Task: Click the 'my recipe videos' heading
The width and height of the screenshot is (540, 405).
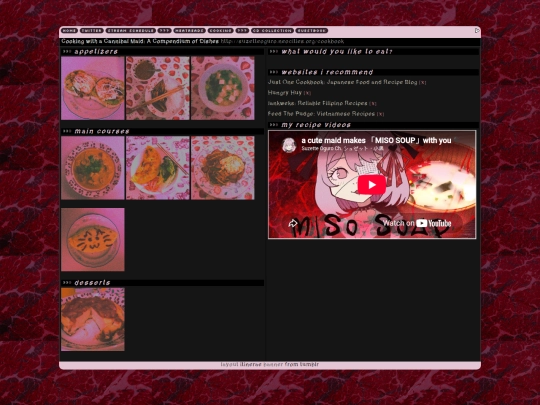Action: pos(316,125)
